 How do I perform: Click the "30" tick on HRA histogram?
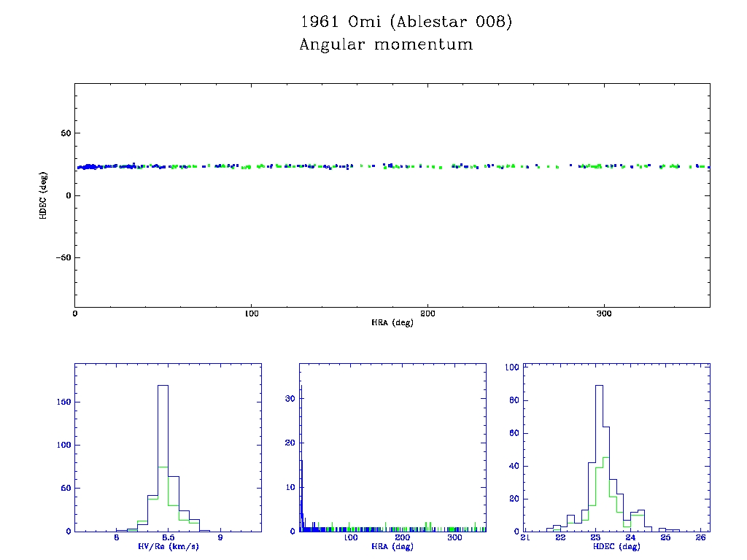pos(290,399)
